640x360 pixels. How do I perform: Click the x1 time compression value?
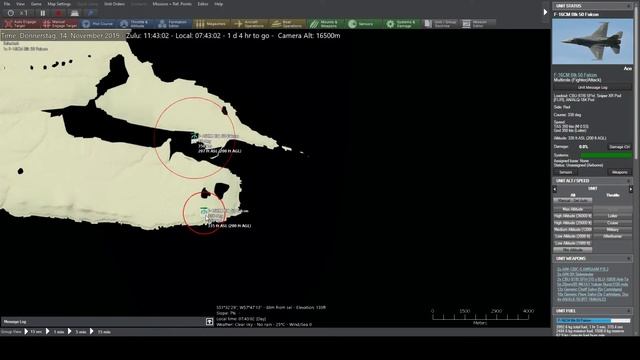23,13
